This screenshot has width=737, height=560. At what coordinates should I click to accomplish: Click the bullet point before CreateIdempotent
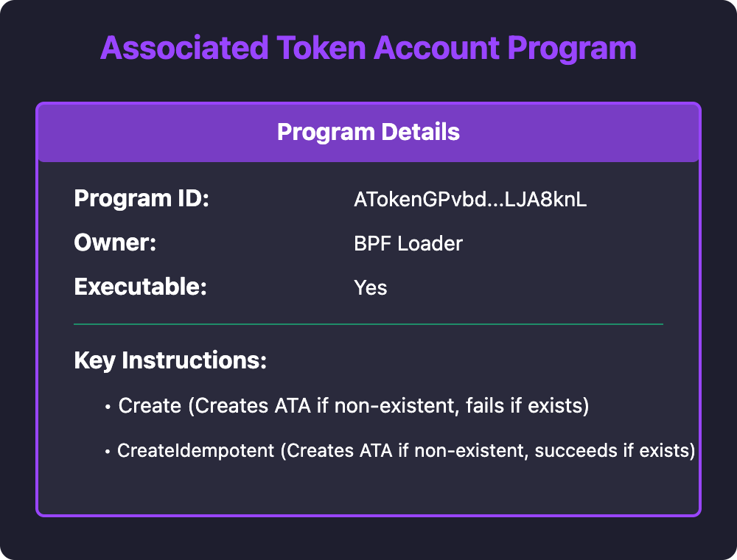[108, 451]
